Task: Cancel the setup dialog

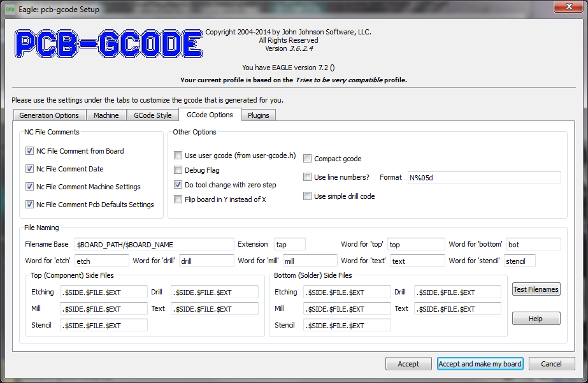Action: [x=551, y=363]
